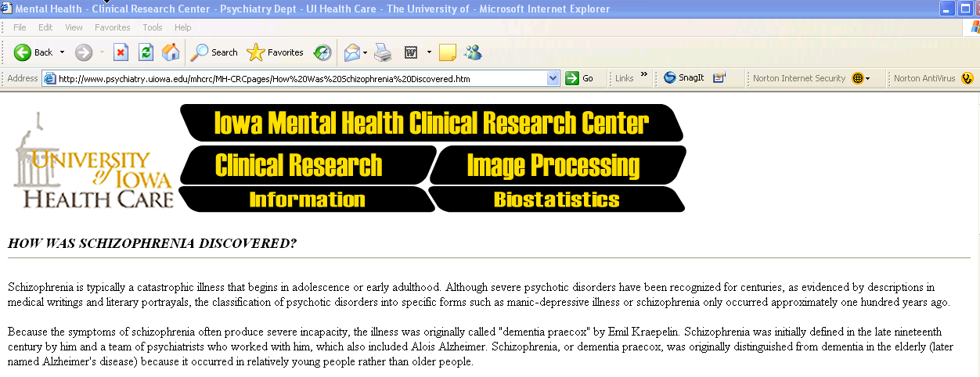Click the Mail envelope icon
Image resolution: width=980 pixels, height=377 pixels.
tap(352, 52)
